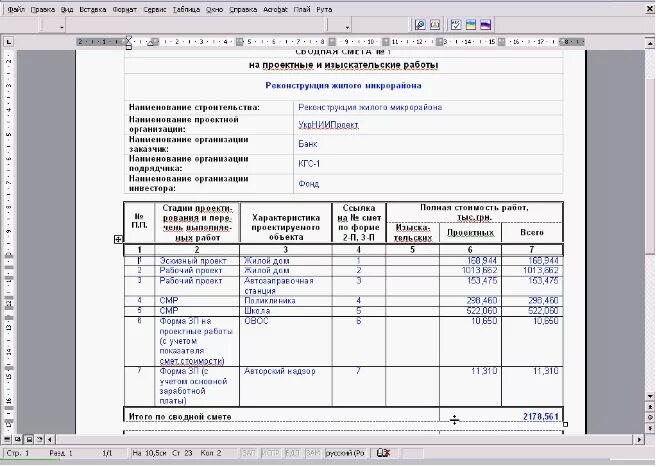Click vertical scrollbar up arrow
The height and width of the screenshot is (467, 656).
point(650,43)
